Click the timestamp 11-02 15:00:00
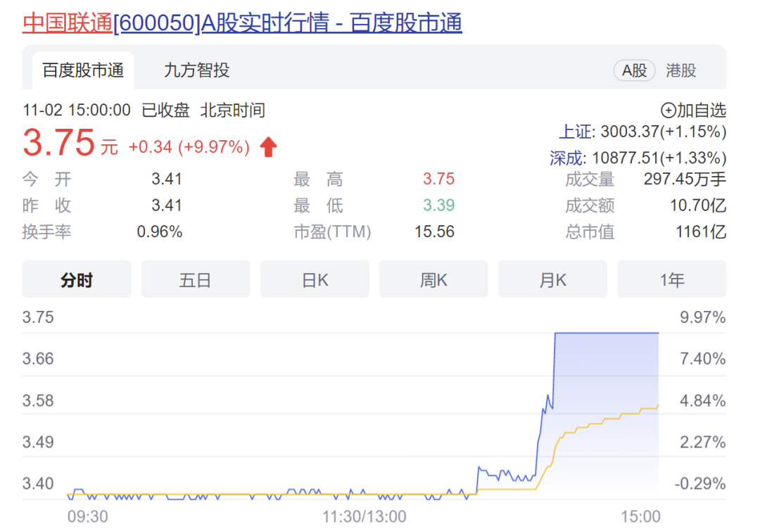760x532 pixels. click(77, 110)
